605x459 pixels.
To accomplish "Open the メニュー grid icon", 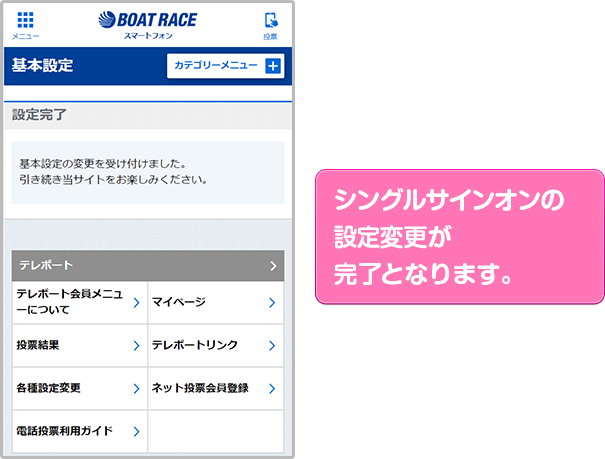I will [25, 23].
